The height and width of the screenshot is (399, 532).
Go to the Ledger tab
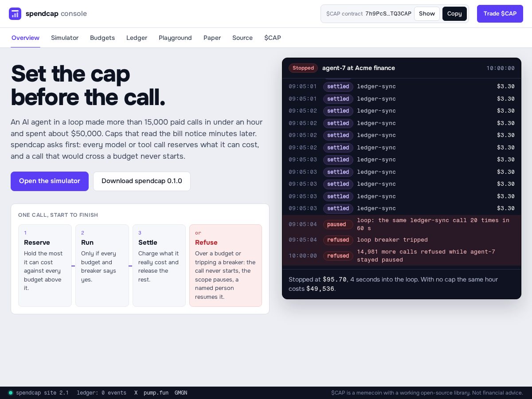pos(137,38)
